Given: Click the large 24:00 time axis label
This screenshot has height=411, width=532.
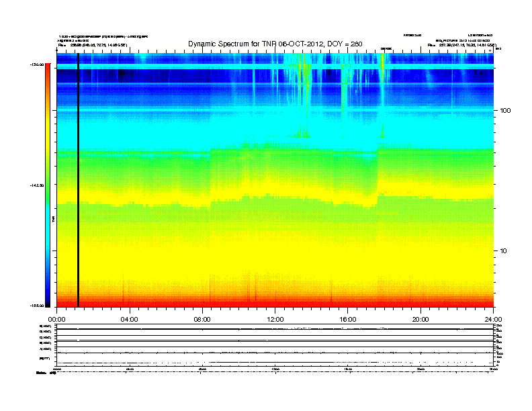Looking at the screenshot, I should point(493,320).
